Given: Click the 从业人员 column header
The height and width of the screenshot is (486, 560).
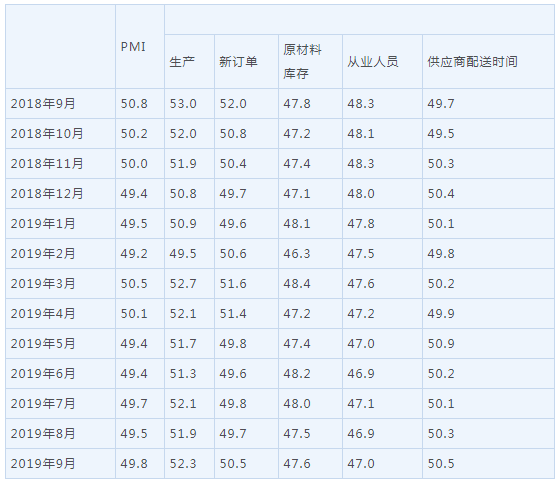Looking at the screenshot, I should tap(372, 62).
